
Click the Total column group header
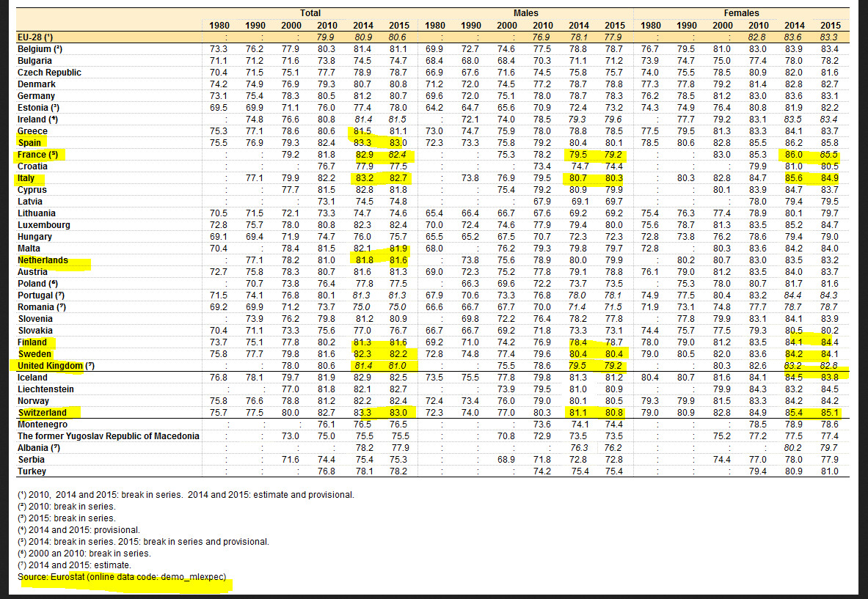tap(310, 12)
